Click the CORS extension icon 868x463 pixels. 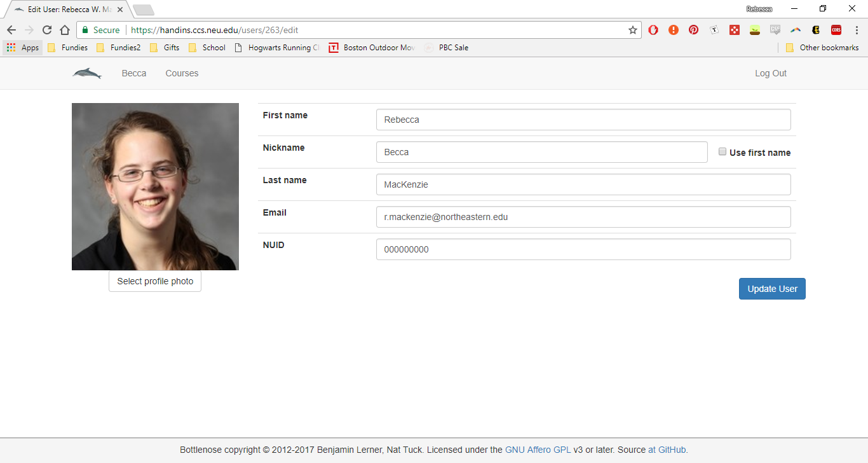point(836,30)
